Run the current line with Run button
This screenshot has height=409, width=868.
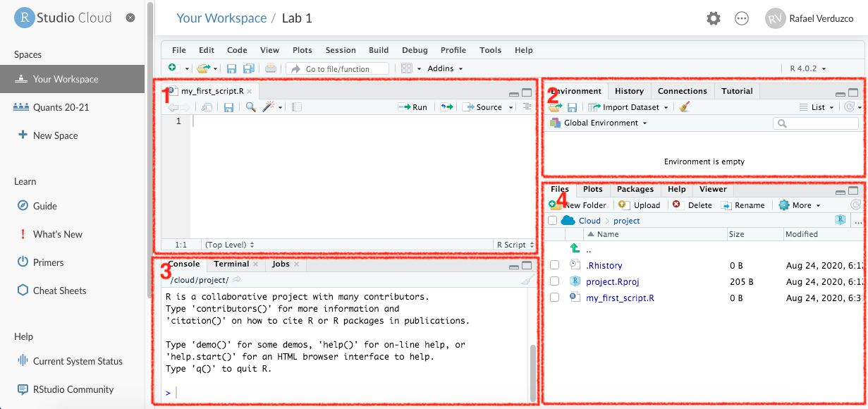point(413,107)
